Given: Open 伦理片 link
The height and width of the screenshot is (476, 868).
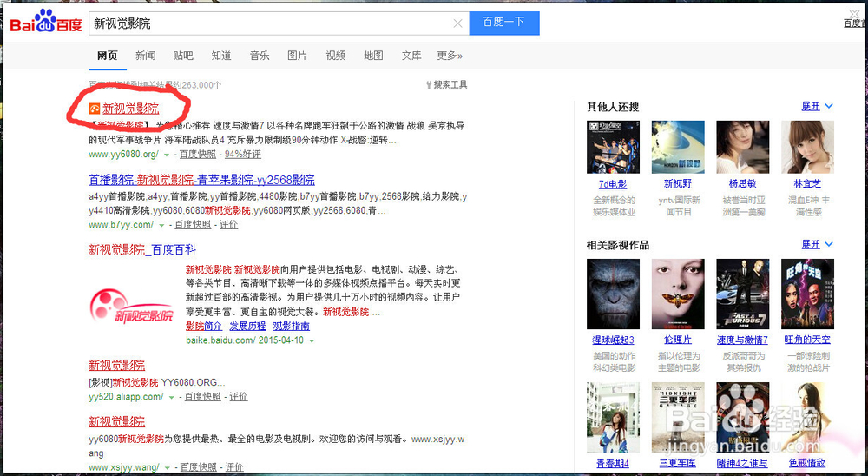Looking at the screenshot, I should [x=678, y=340].
